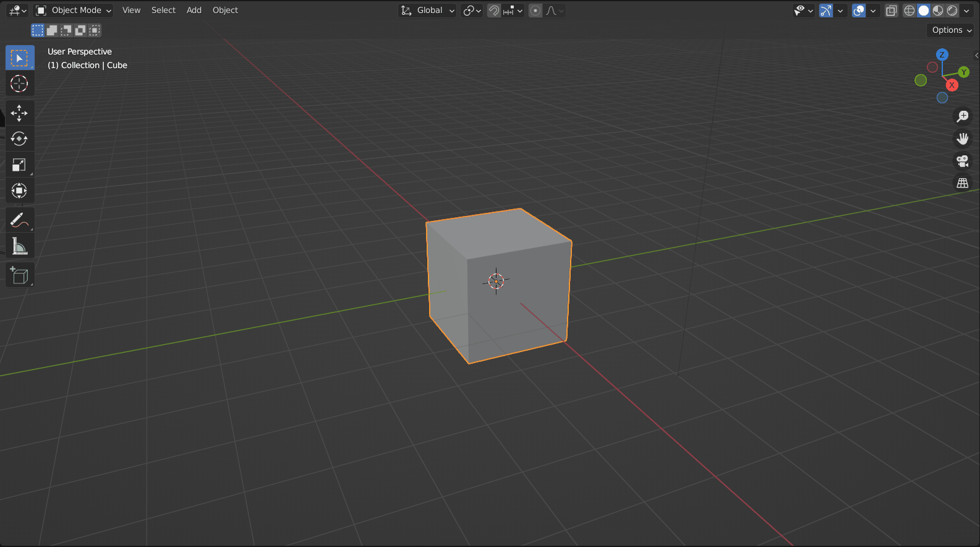980x547 pixels.
Task: Select the Move tool
Action: point(20,113)
